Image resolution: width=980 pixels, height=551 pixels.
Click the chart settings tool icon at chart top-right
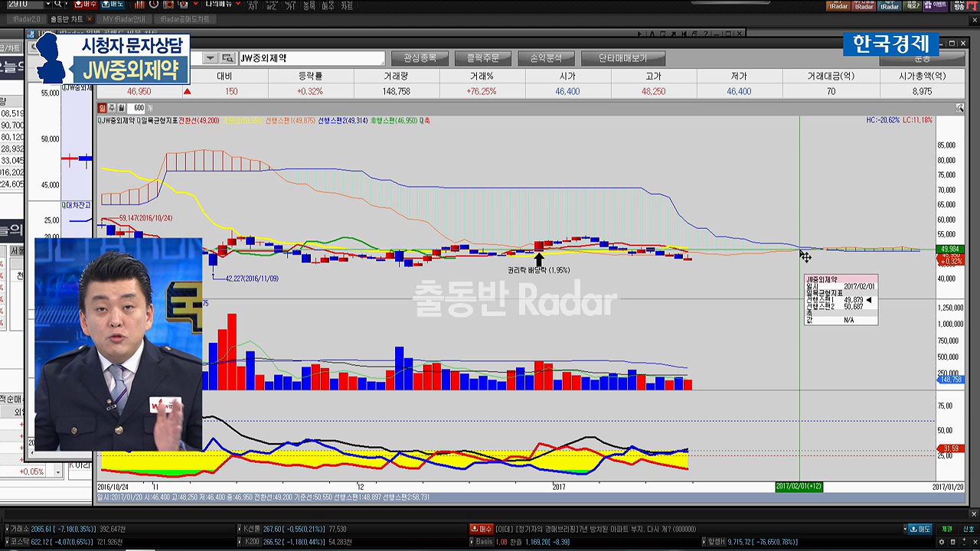click(x=960, y=109)
